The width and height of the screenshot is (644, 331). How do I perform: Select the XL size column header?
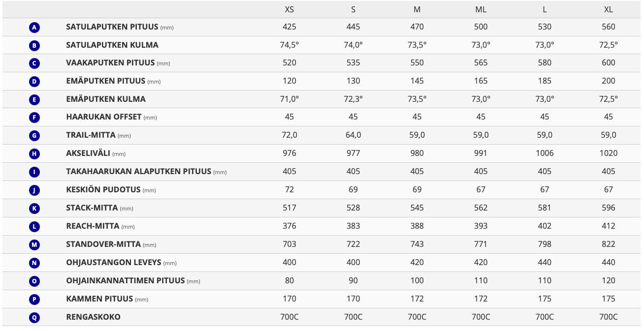609,9
